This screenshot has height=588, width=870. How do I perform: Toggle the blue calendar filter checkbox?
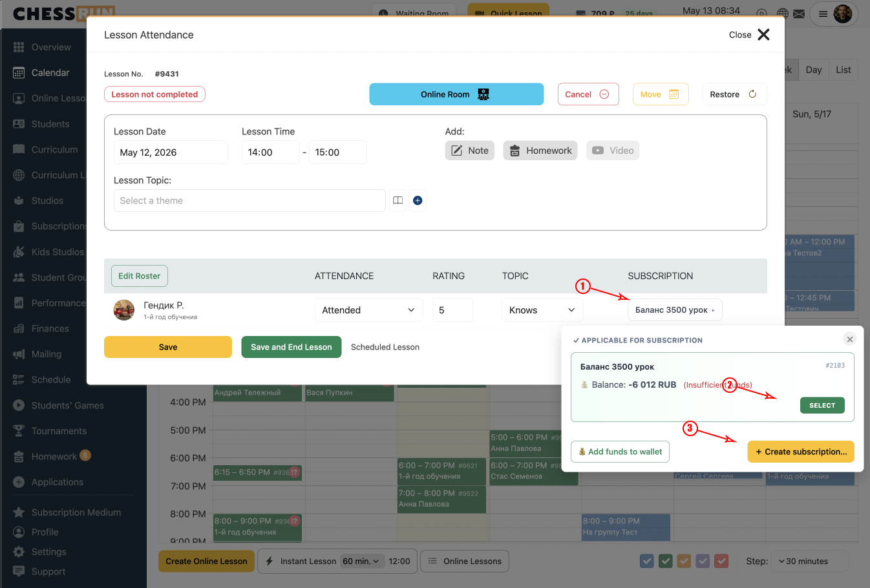[x=647, y=561]
